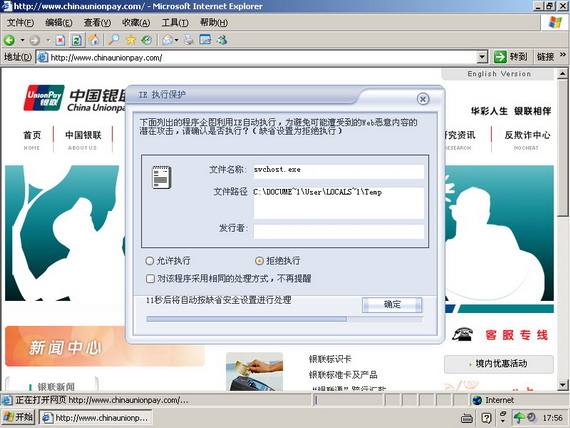Viewport: 570px width, 428px height.
Task: Click the 开始 Start button
Action: click(18, 417)
